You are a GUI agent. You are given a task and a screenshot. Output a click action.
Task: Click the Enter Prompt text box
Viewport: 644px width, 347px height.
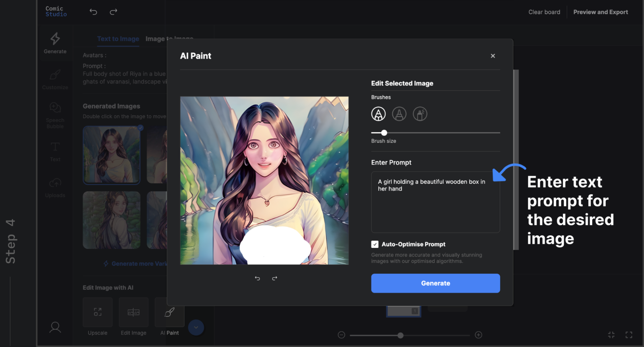[x=436, y=202]
